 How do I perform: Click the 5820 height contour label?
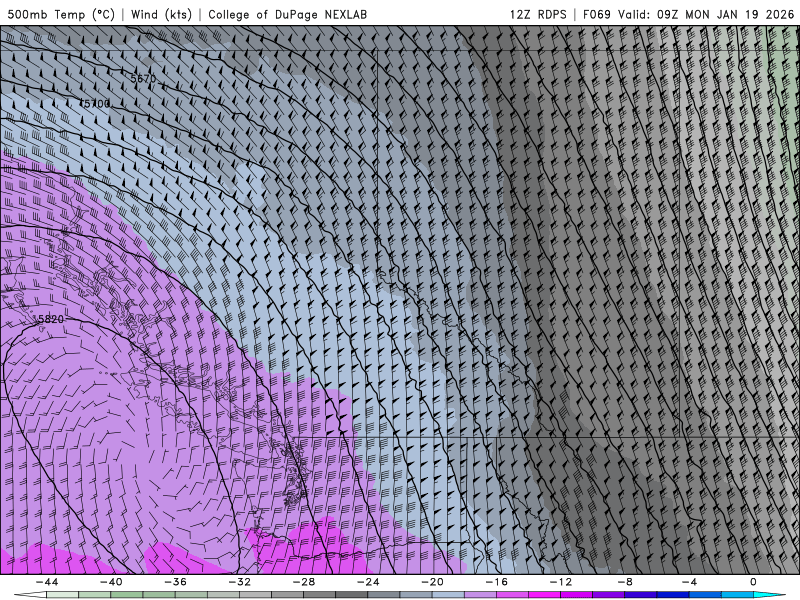pos(51,319)
